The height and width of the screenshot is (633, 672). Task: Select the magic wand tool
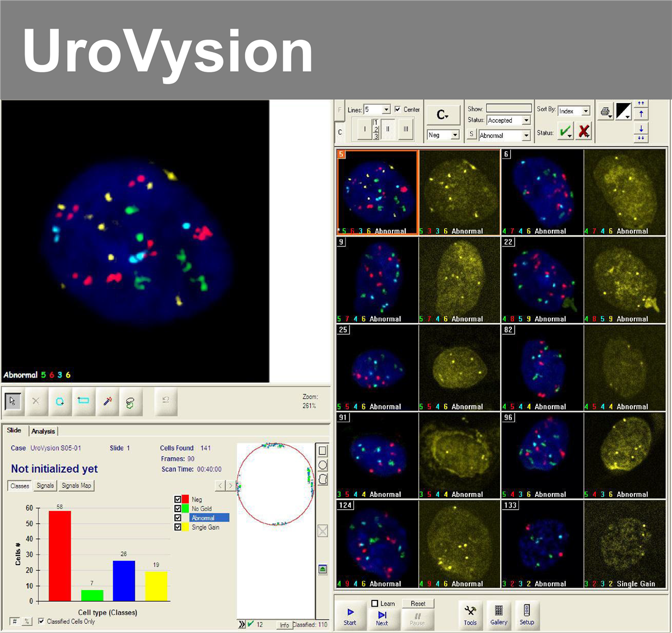(107, 401)
